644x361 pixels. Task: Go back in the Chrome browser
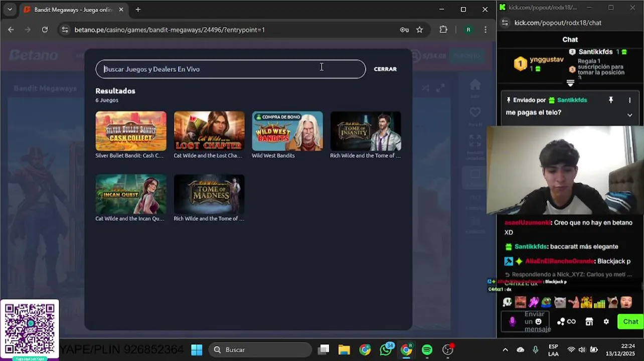pyautogui.click(x=11, y=30)
